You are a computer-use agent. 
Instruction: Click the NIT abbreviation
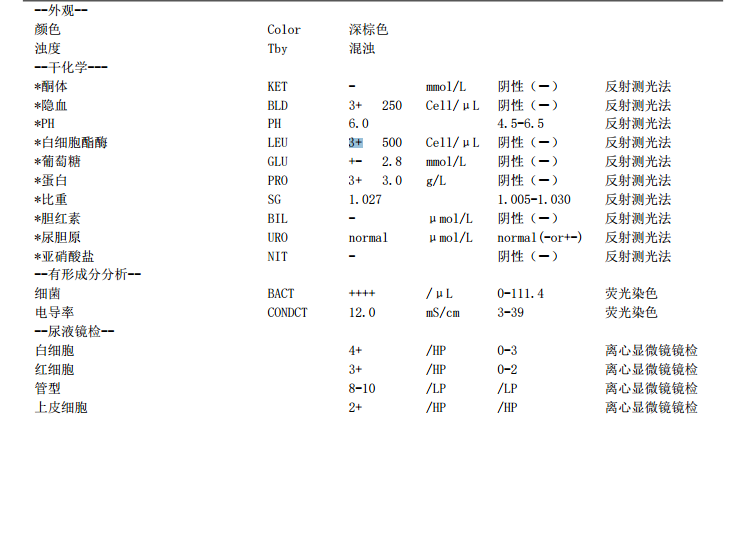click(278, 257)
